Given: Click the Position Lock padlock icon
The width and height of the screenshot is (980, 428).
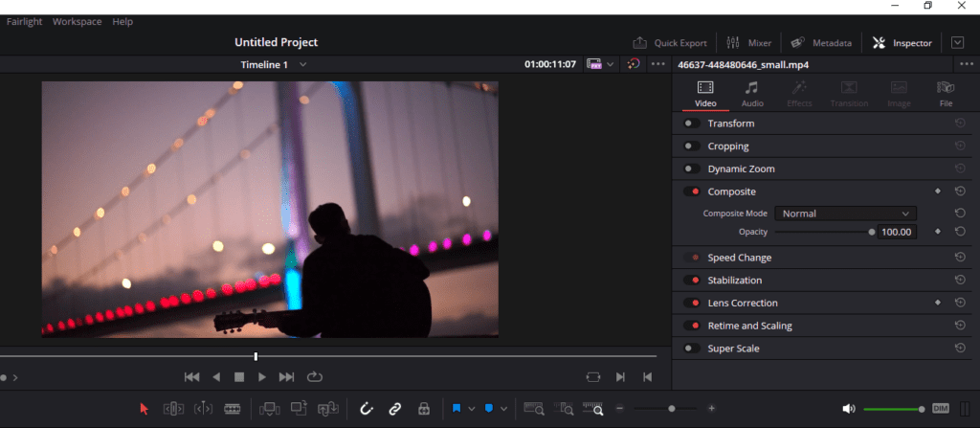Looking at the screenshot, I should [423, 409].
